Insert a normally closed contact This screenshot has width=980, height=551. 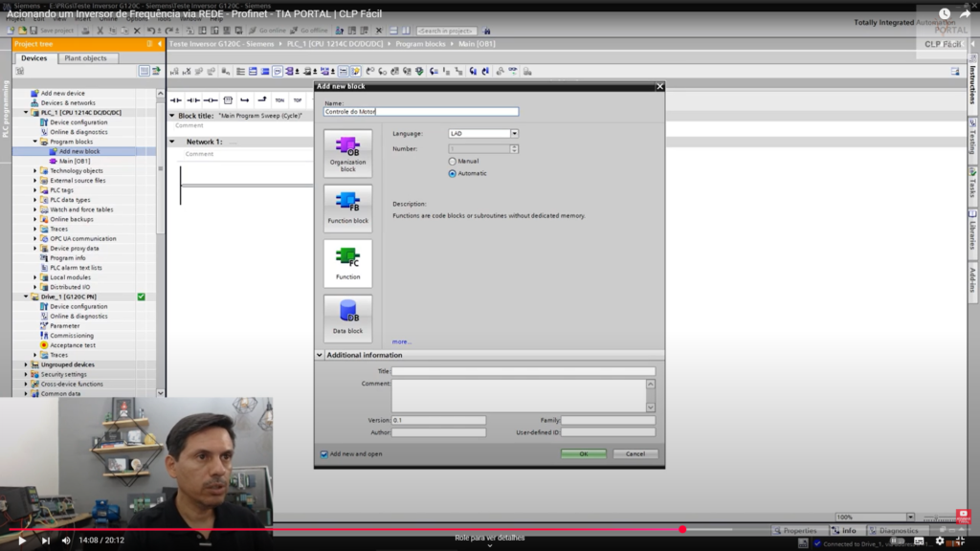coord(193,99)
